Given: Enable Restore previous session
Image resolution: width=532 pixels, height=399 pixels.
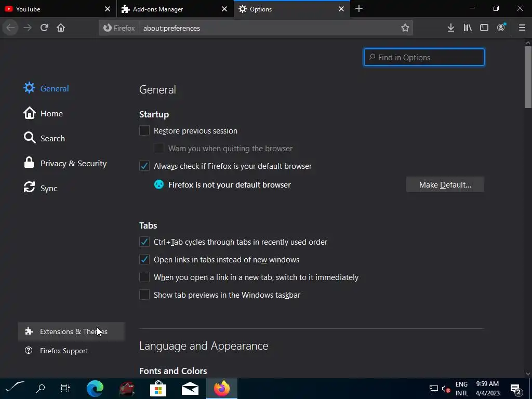Looking at the screenshot, I should point(144,130).
